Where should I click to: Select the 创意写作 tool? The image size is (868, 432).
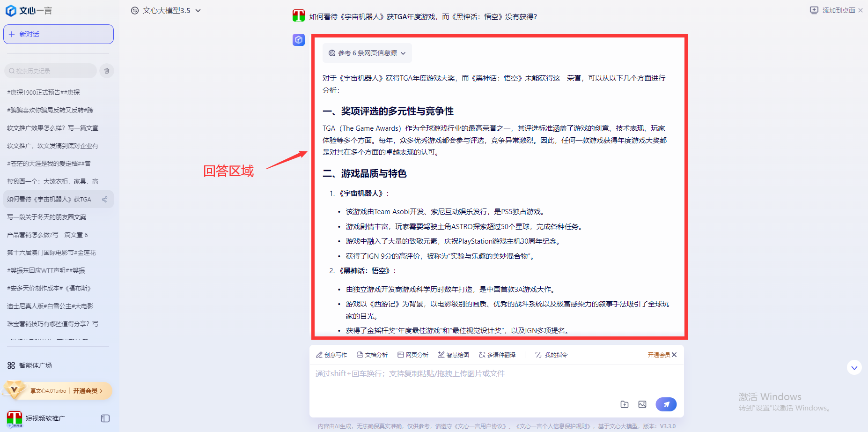tap(331, 355)
